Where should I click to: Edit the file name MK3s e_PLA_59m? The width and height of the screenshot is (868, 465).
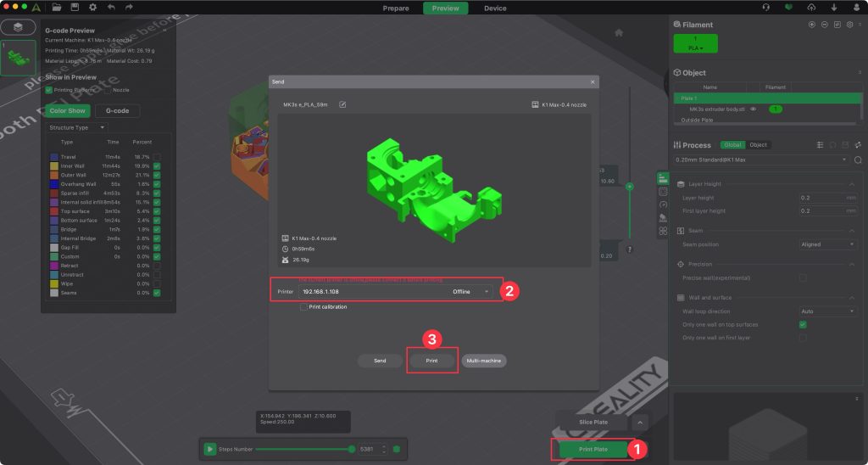(x=342, y=104)
